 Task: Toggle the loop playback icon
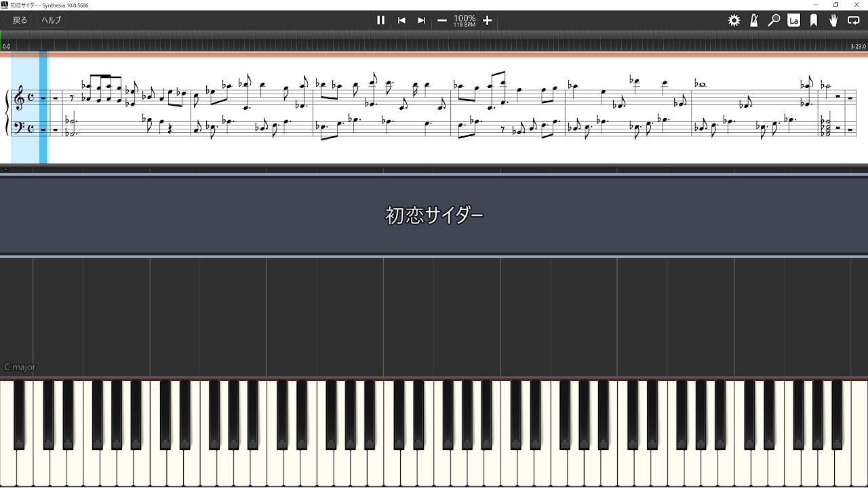854,20
